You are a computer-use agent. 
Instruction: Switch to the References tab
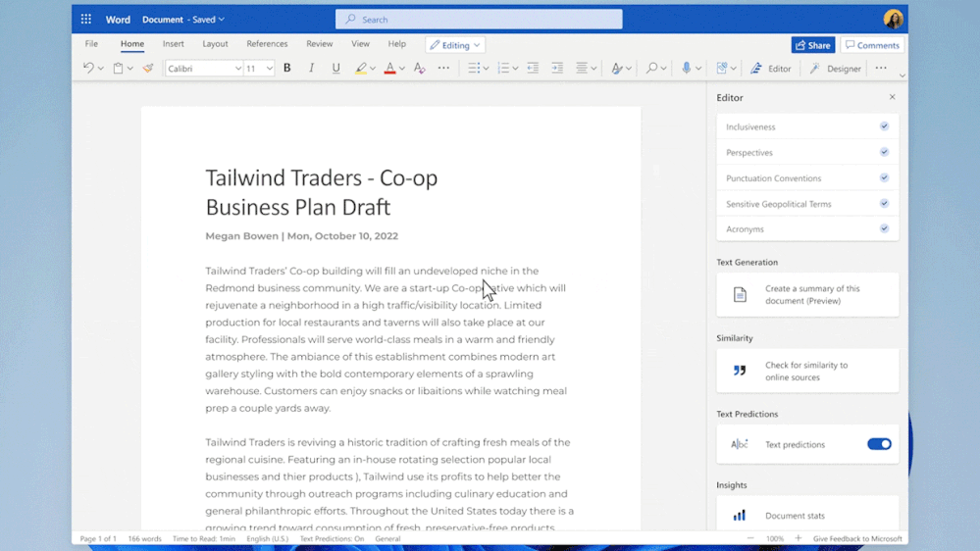click(x=267, y=44)
